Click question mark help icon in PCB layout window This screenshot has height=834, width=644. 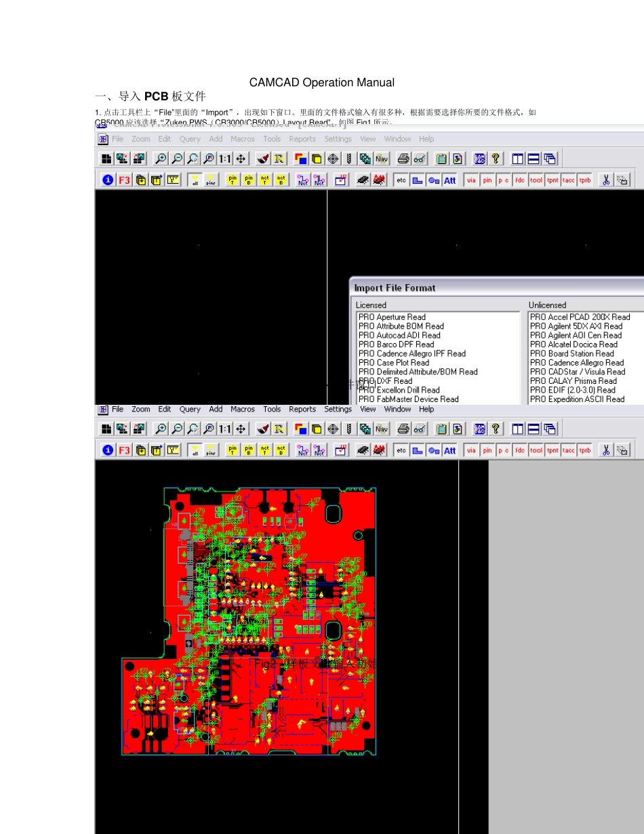click(496, 429)
